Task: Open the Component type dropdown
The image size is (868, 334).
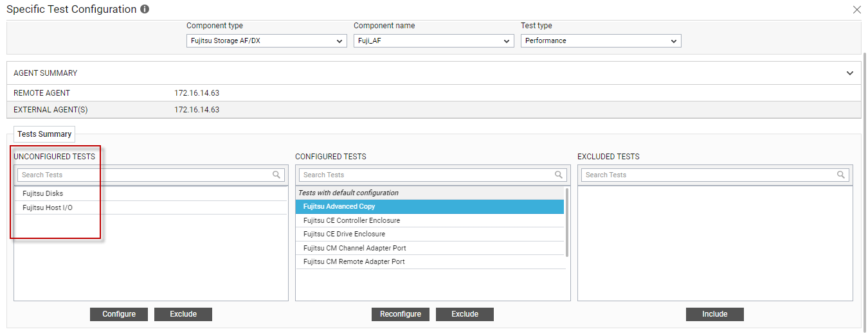Action: click(267, 40)
